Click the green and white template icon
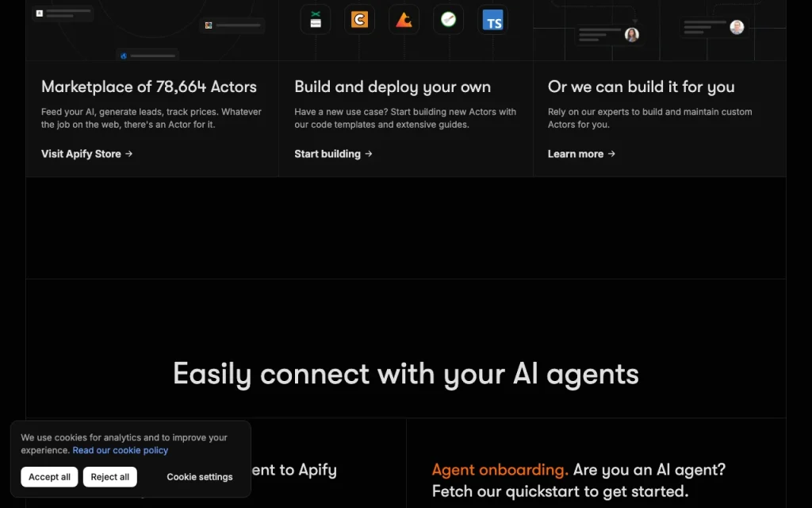Viewport: 812px width, 508px height. tap(316, 20)
